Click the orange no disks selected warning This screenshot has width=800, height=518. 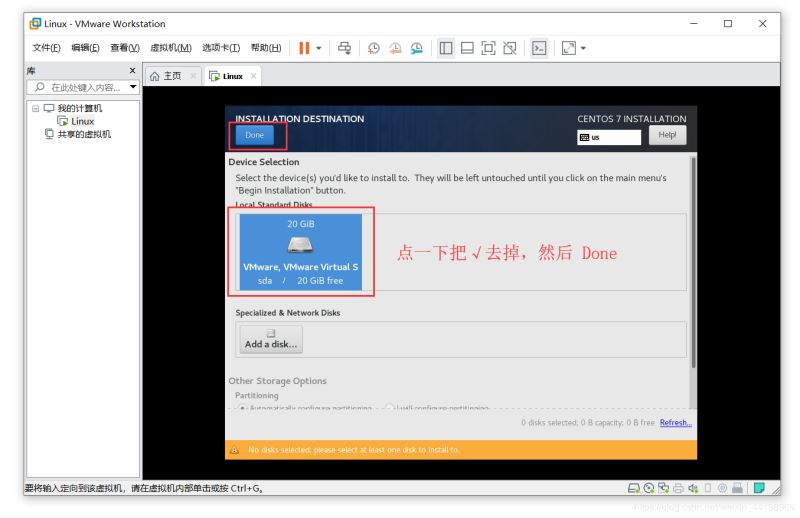coord(461,450)
